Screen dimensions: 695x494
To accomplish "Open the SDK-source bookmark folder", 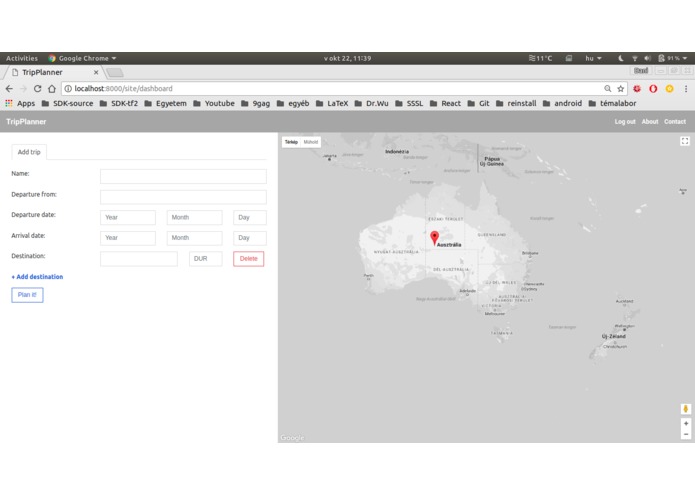I will 67,103.
